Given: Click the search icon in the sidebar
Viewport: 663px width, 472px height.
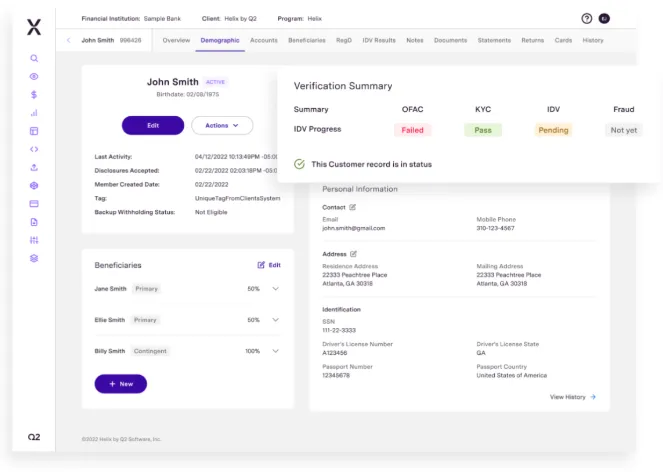Looking at the screenshot, I should click(34, 59).
